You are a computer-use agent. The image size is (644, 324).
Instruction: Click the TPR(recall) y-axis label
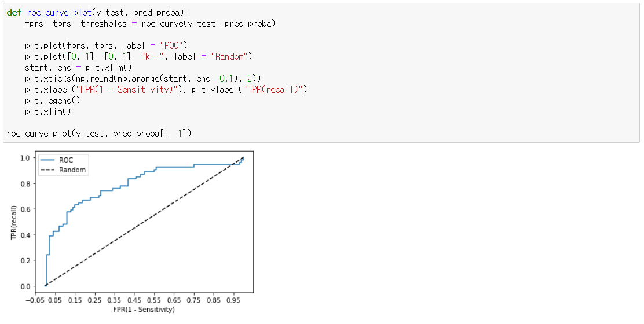point(13,222)
